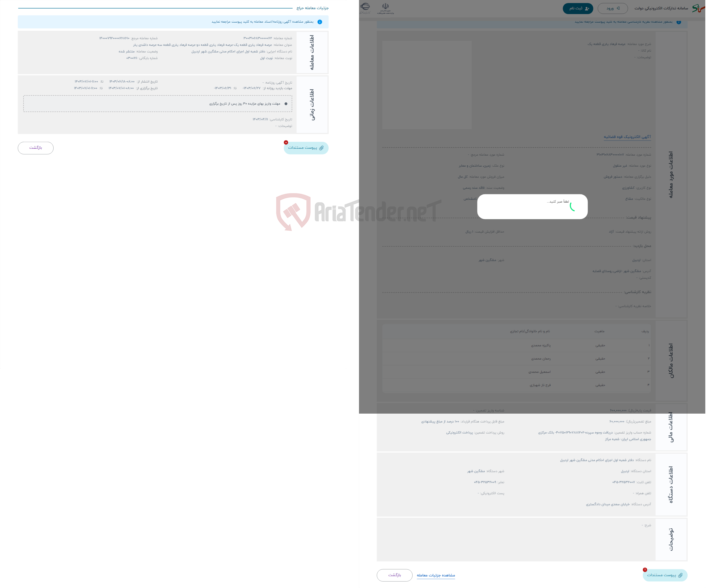Click the green loading spinner

click(572, 207)
